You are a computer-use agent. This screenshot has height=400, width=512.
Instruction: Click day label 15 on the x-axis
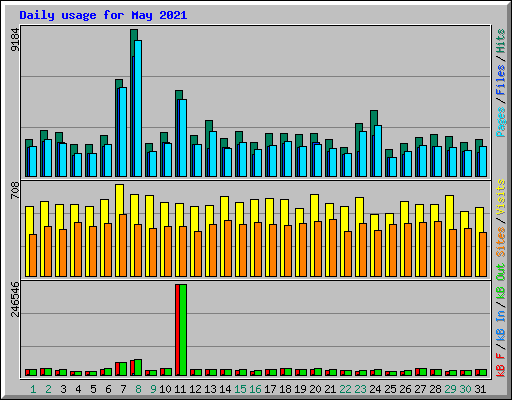pos(240,389)
